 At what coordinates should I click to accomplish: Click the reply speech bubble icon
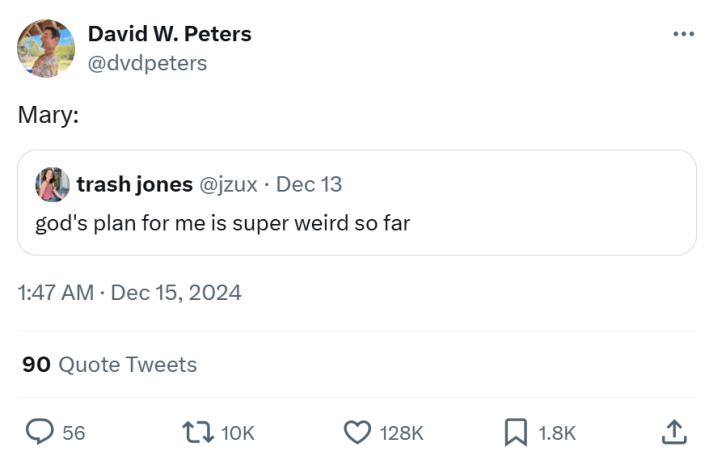39,432
